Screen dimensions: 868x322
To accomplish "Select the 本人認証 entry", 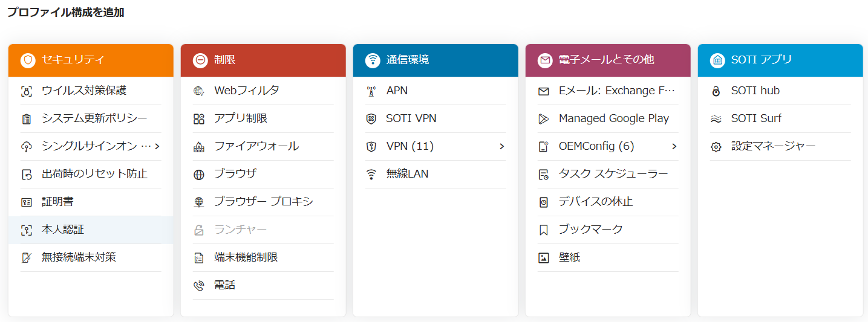I will click(91, 230).
